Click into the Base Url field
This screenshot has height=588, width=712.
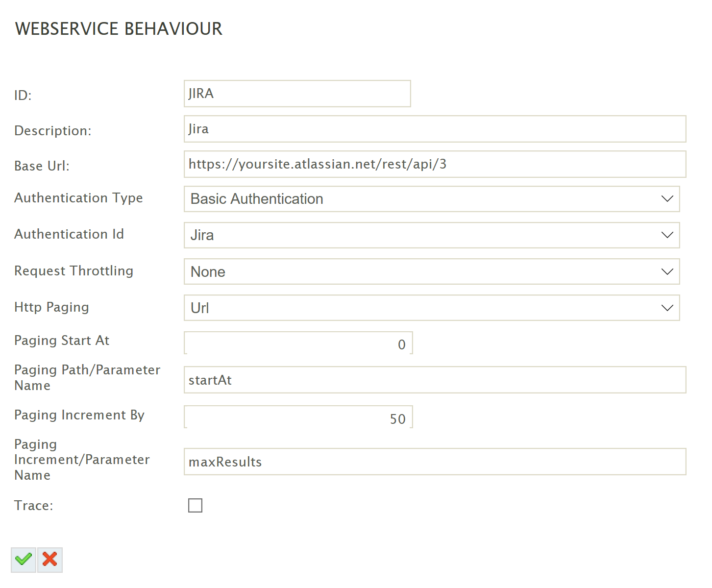tap(435, 164)
